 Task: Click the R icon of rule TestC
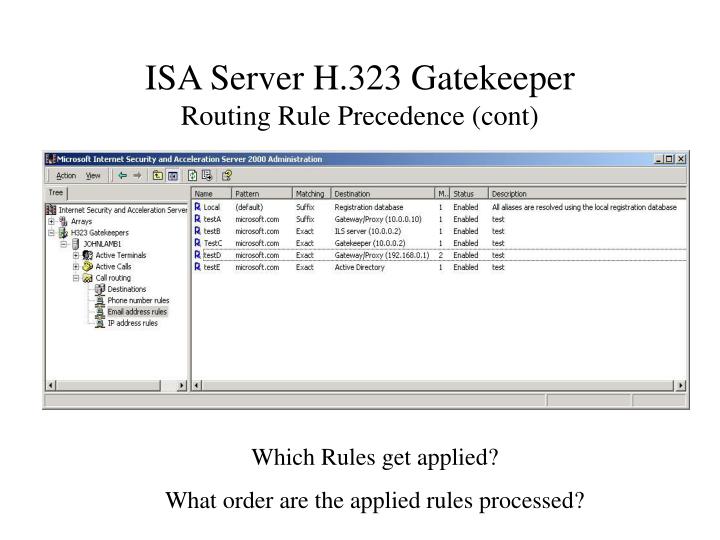click(197, 243)
